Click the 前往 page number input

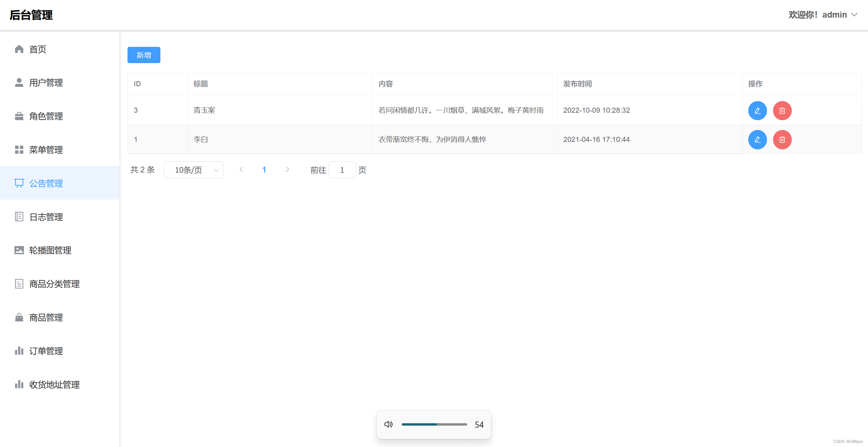[x=342, y=170]
